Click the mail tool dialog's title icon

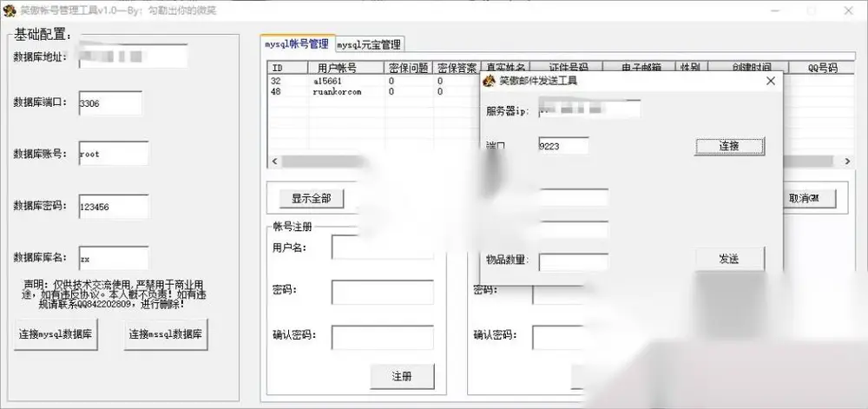489,81
